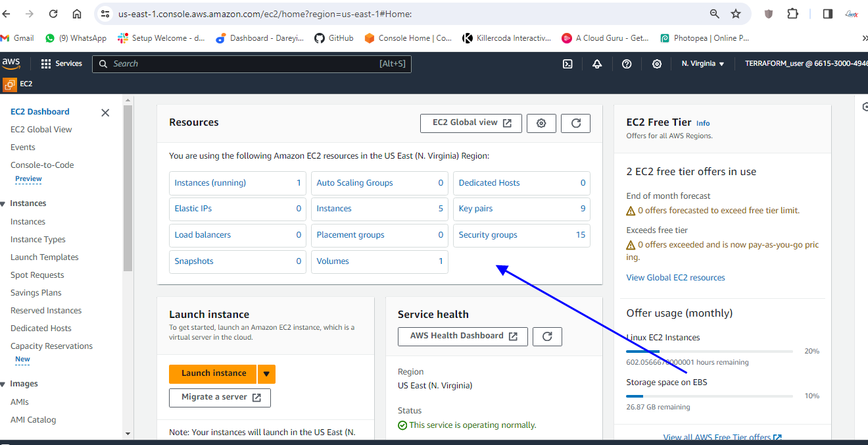
Task: Open Spot Requests from the sidebar
Action: [37, 275]
